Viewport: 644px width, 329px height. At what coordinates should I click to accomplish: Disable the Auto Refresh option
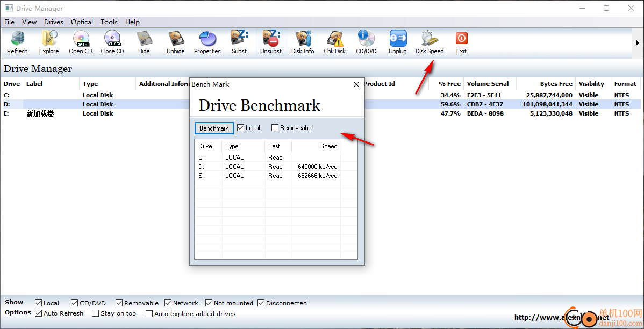point(59,313)
